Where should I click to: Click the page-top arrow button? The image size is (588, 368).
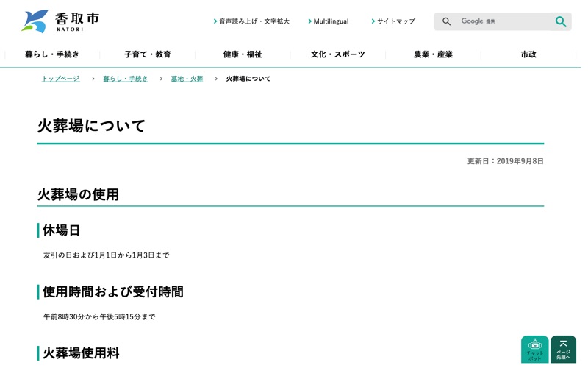563,349
